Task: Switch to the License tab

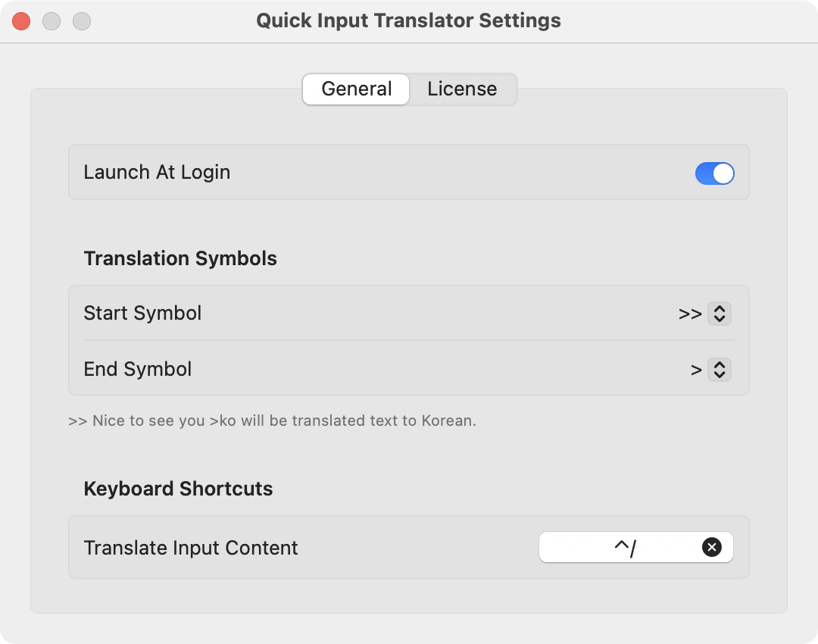Action: 462,89
